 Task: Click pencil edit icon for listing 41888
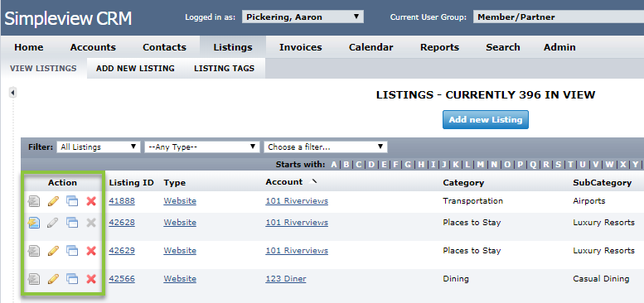click(53, 201)
